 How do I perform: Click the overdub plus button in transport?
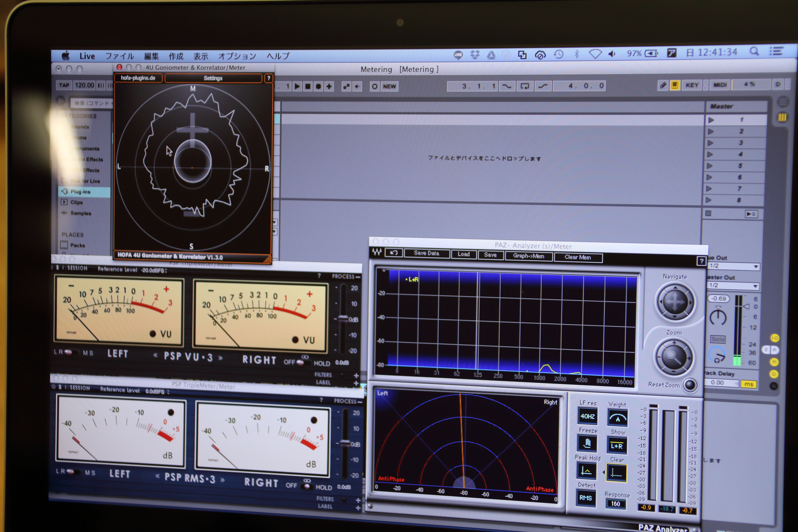tap(329, 86)
